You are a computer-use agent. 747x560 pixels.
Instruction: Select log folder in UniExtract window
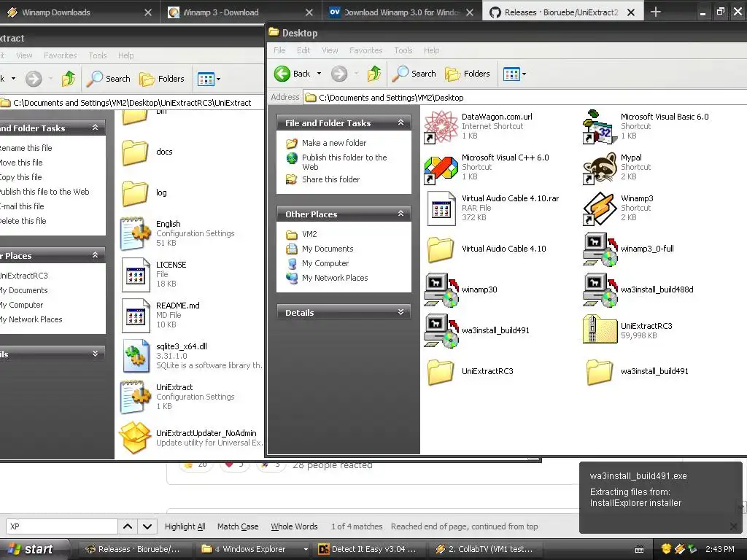pos(135,192)
